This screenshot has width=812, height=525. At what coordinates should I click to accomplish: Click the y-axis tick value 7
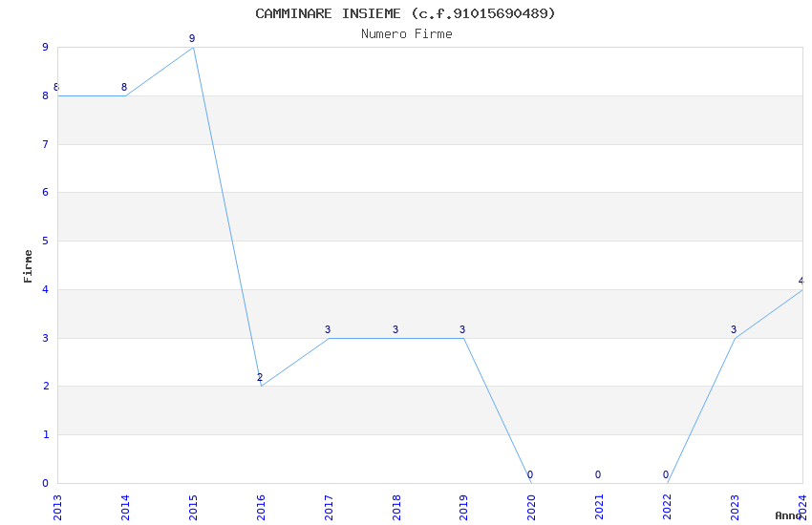pos(46,144)
